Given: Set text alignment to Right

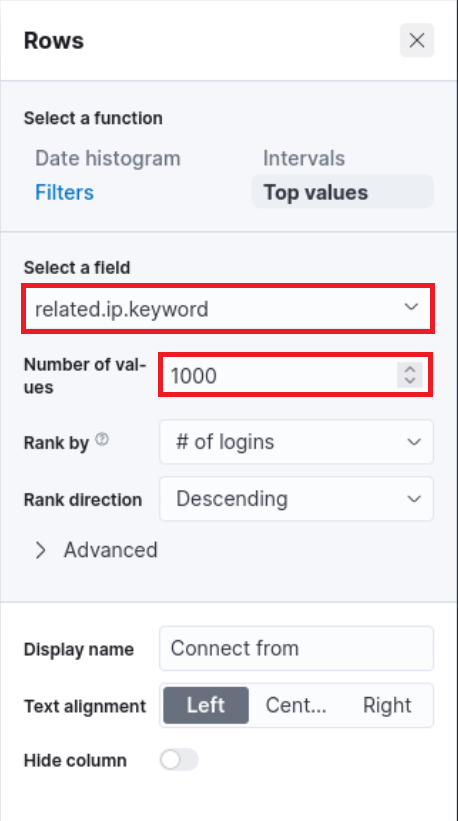Looking at the screenshot, I should pyautogui.click(x=387, y=705).
